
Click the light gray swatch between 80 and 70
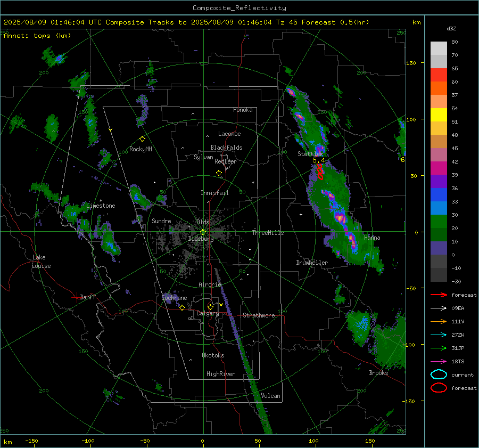439,48
